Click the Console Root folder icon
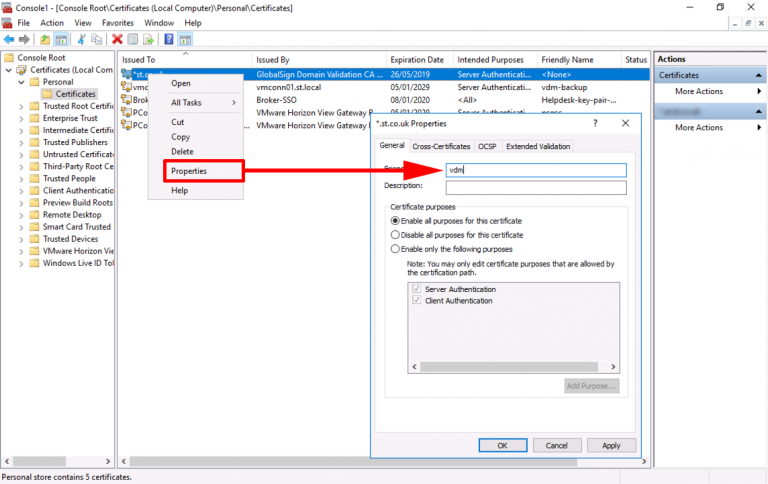This screenshot has height=484, width=768. pyautogui.click(x=9, y=58)
